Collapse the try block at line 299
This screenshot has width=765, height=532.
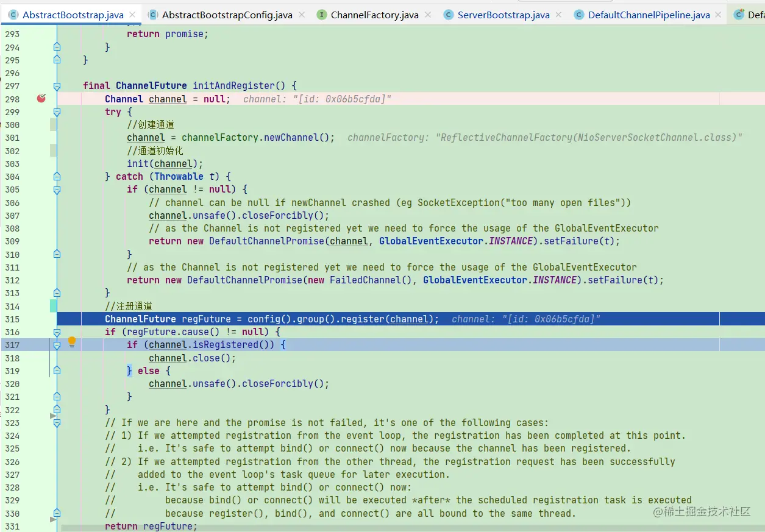[57, 112]
